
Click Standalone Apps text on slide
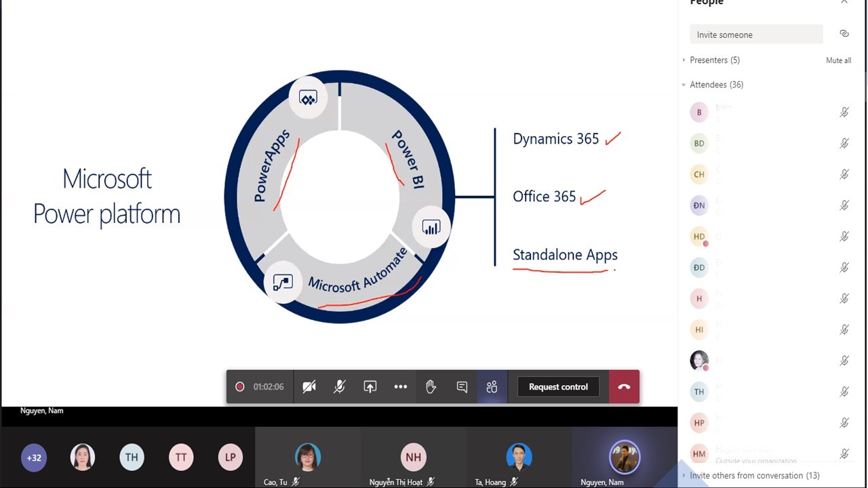click(565, 256)
